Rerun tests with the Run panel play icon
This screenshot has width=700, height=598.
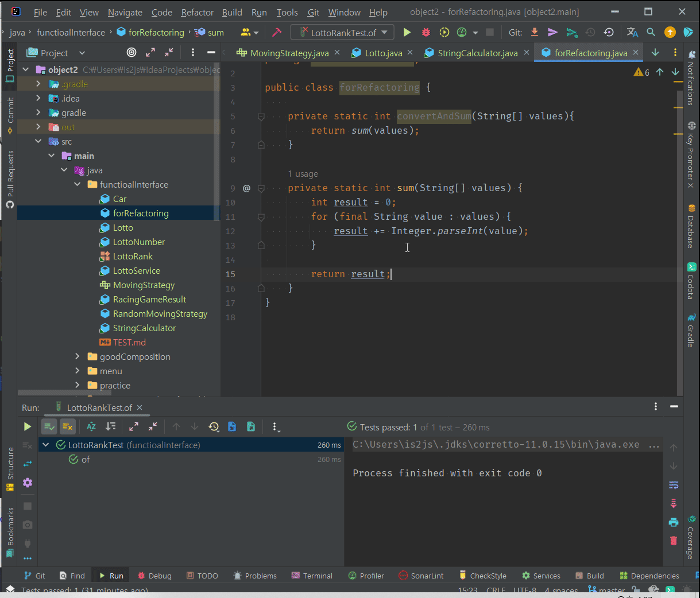27,426
